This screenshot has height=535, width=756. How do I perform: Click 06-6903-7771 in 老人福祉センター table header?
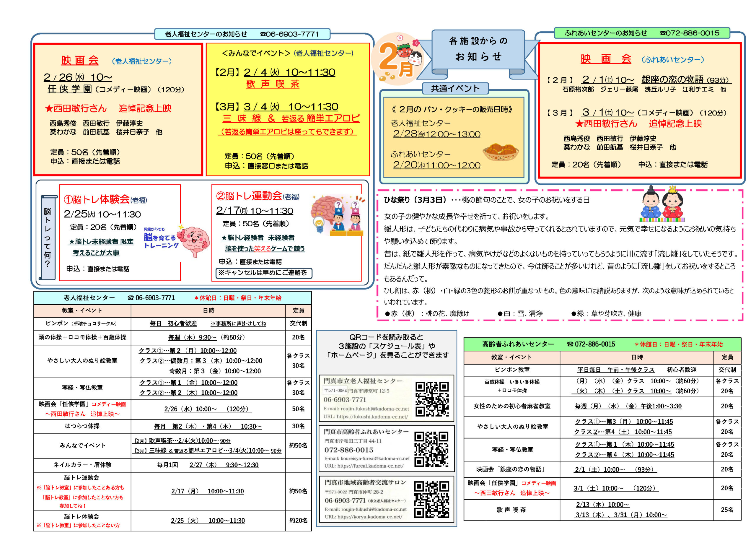155,298
